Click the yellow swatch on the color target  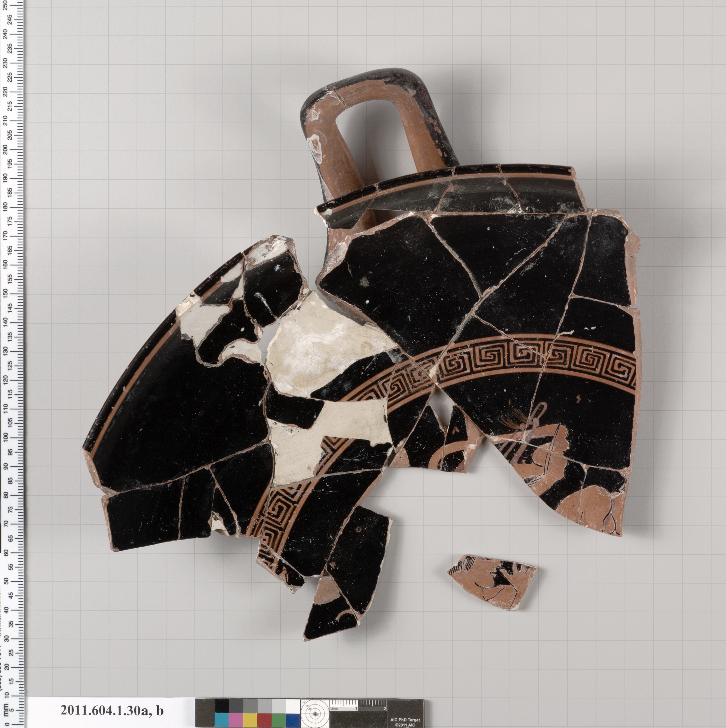click(x=250, y=720)
